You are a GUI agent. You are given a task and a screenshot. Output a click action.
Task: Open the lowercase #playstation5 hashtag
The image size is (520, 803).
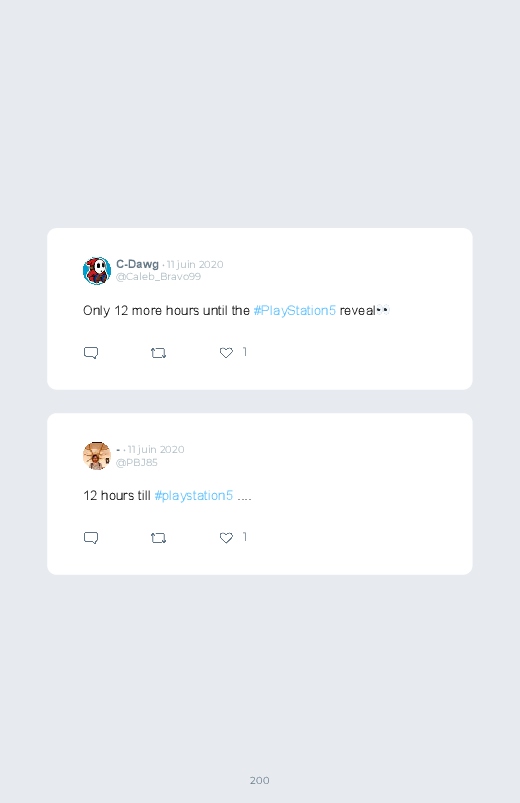194,495
